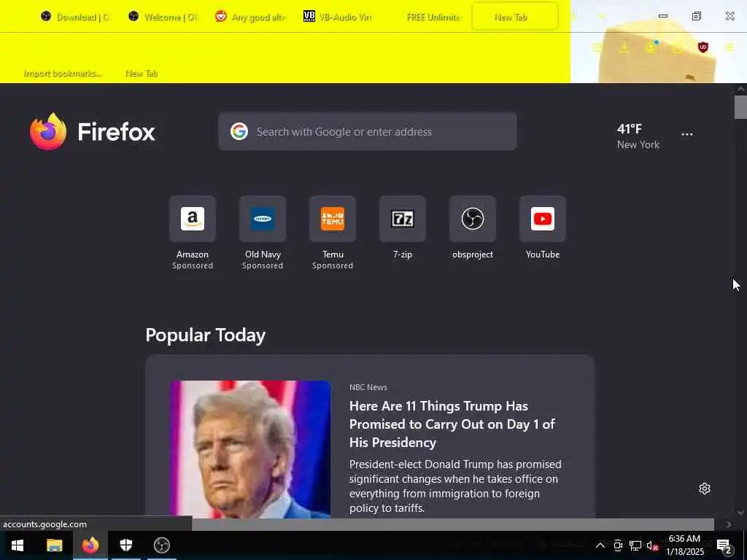Switch to the 'Welcome | O' tab
Image resolution: width=747 pixels, height=560 pixels.
(x=163, y=17)
